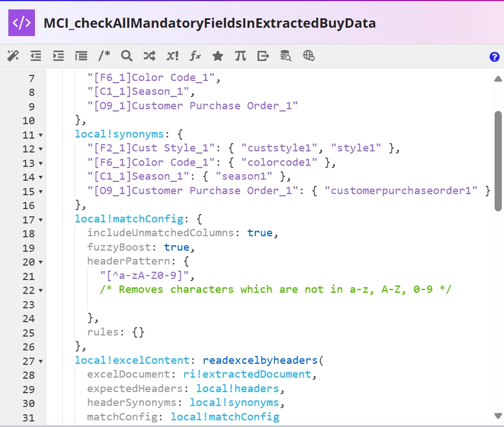504x427 pixels.
Task: Click local!matchConfig value on line 31
Action: pyautogui.click(x=225, y=416)
